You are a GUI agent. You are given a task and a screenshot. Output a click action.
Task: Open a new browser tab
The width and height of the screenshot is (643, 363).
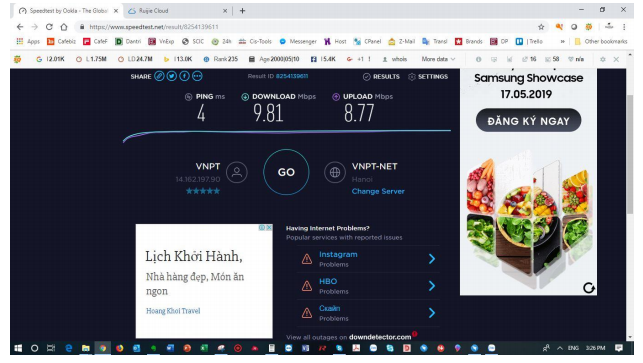(242, 11)
